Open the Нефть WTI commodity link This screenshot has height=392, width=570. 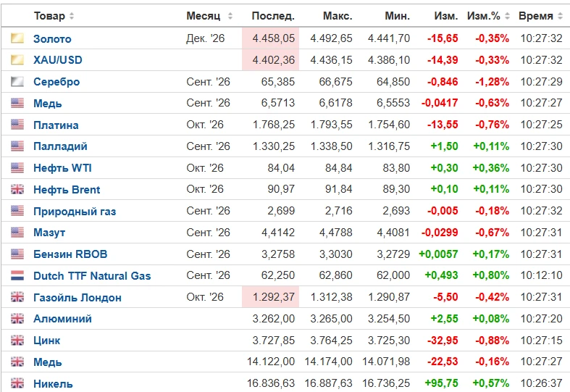click(x=62, y=168)
